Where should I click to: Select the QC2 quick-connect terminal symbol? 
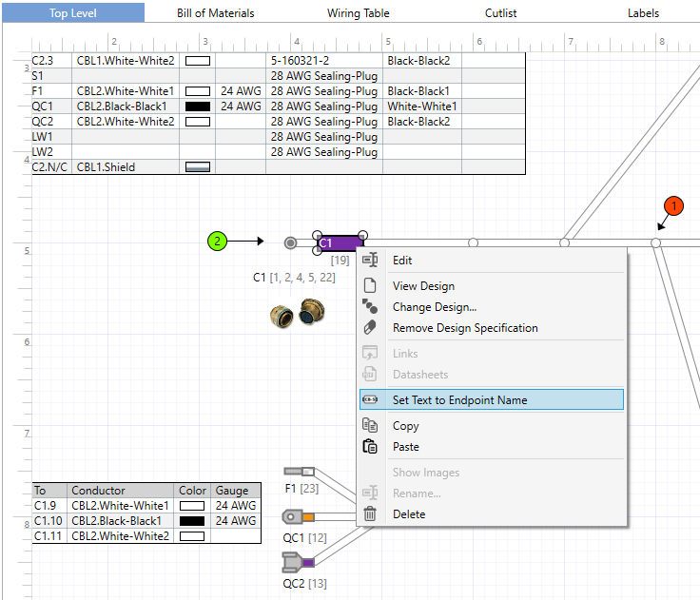[299, 562]
